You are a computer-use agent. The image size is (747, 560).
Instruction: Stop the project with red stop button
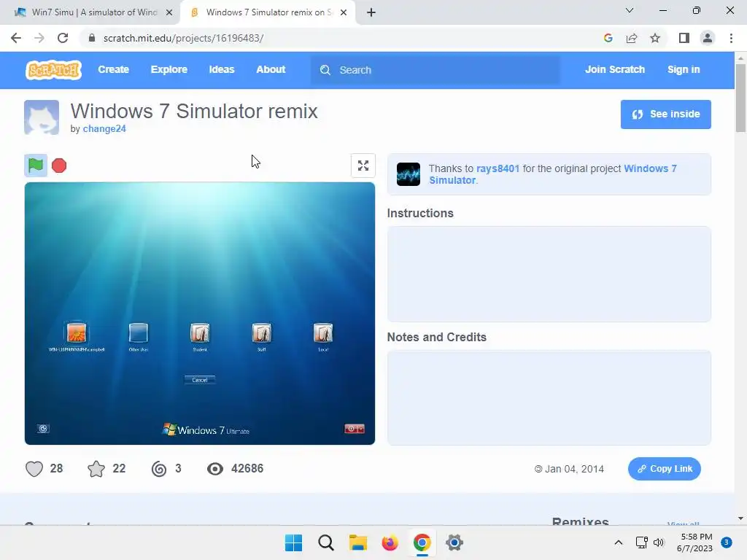[x=59, y=166]
